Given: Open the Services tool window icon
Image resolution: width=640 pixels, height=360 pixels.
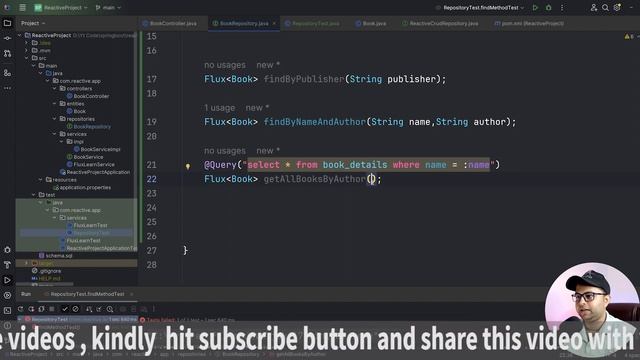Looking at the screenshot, I should coord(7,295).
